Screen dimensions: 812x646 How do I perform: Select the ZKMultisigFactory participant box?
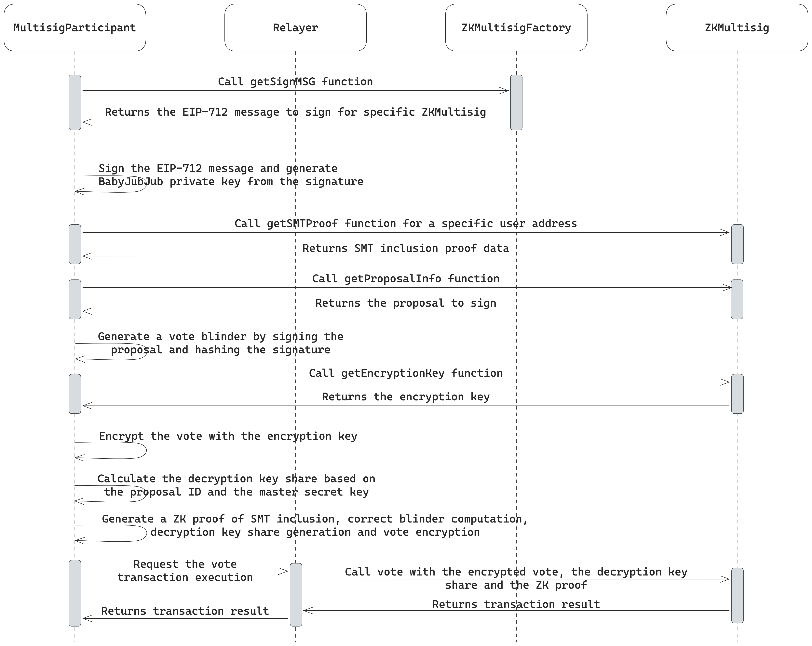pos(516,28)
